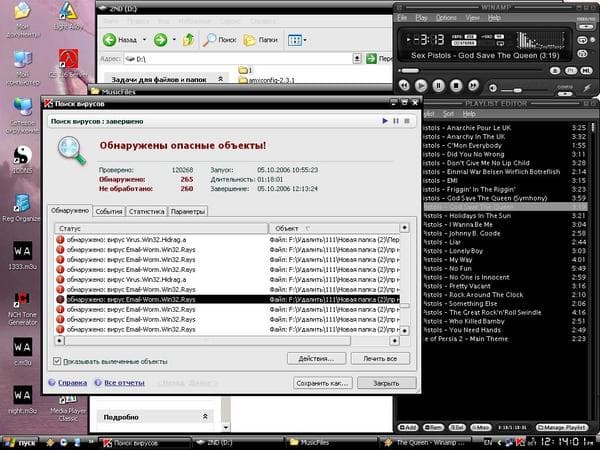Click Winamp Stop button

(x=456, y=85)
